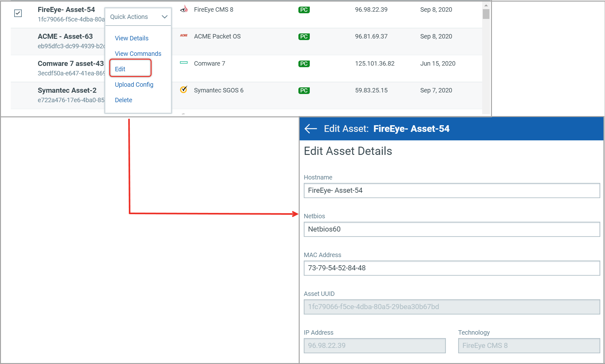The width and height of the screenshot is (605, 364).
Task: Click Edit in the Quick Actions menu
Action: [120, 69]
